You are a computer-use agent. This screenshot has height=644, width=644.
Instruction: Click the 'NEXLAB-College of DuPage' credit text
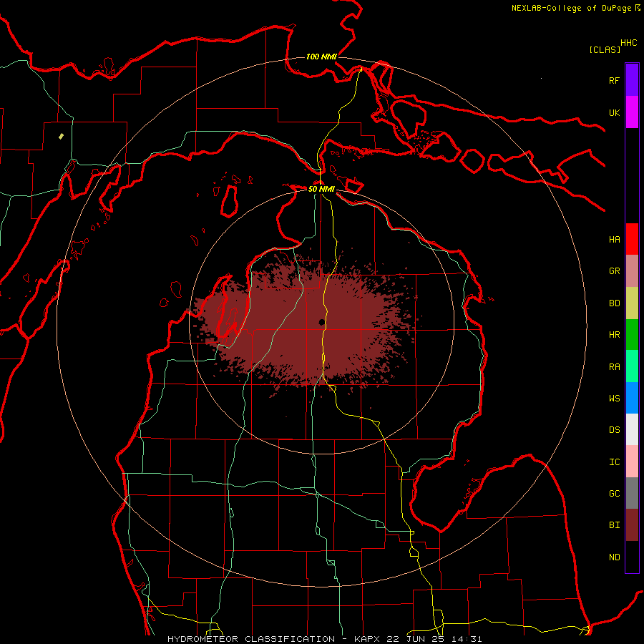point(572,8)
